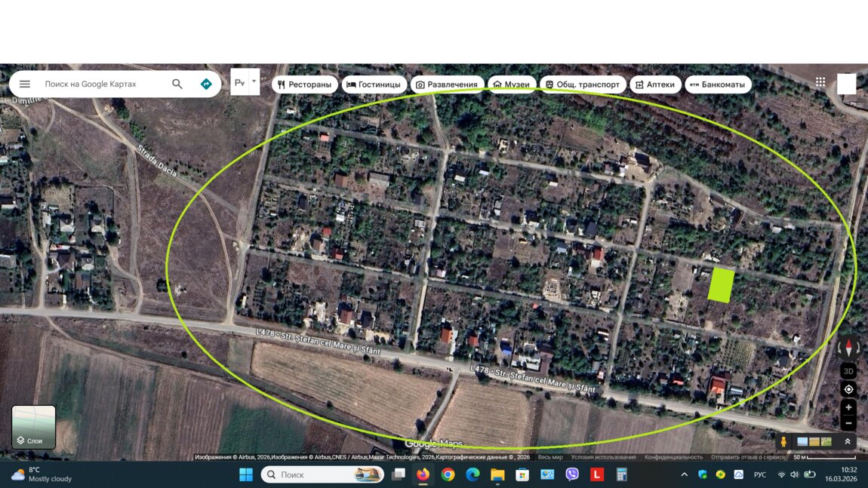Center map on my location

tap(849, 390)
